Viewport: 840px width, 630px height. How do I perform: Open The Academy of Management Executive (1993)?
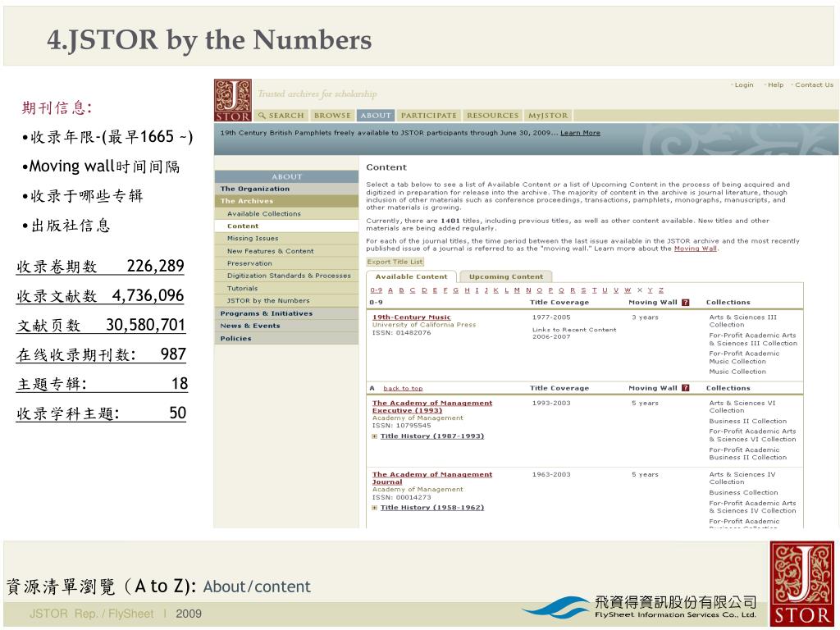432,407
